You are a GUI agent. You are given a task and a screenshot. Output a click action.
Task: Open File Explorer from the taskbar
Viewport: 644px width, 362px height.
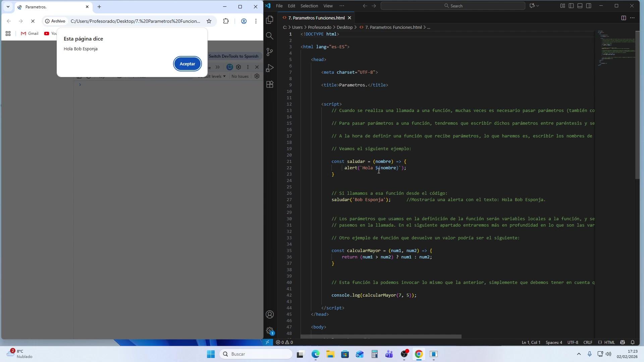tap(330, 354)
